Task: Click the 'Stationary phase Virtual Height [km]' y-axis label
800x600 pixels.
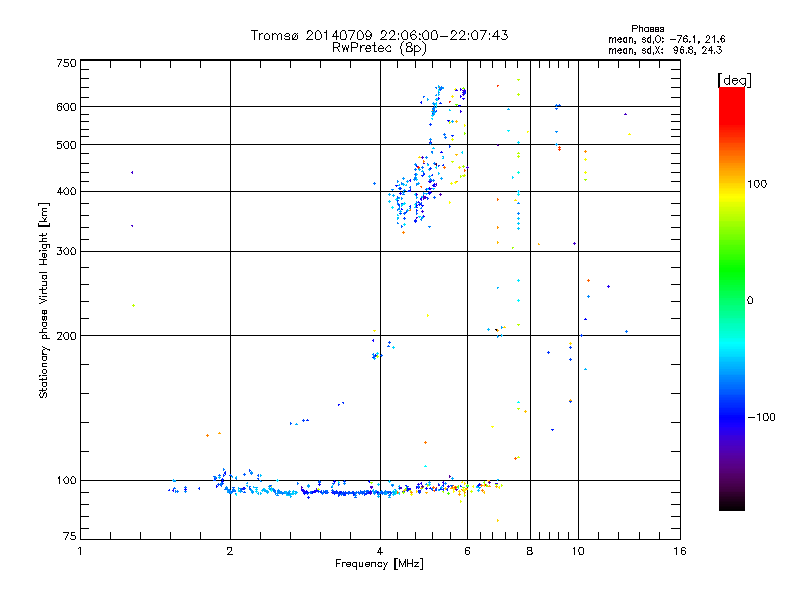Action: point(44,300)
